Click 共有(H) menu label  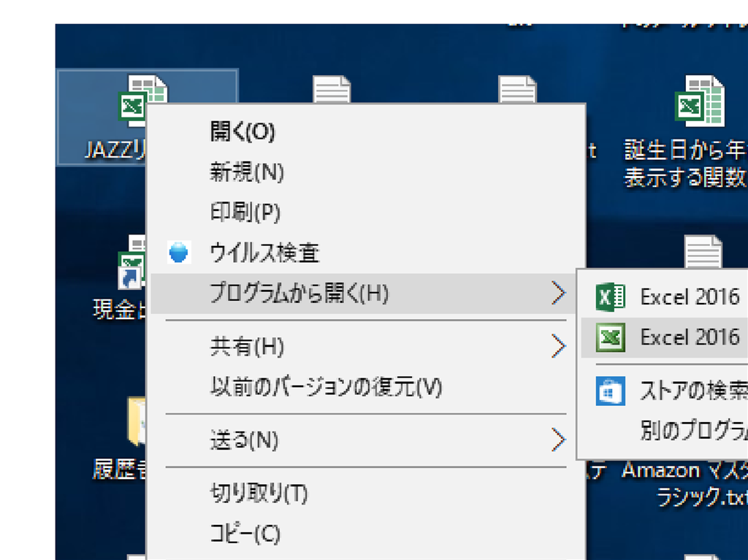point(247,346)
